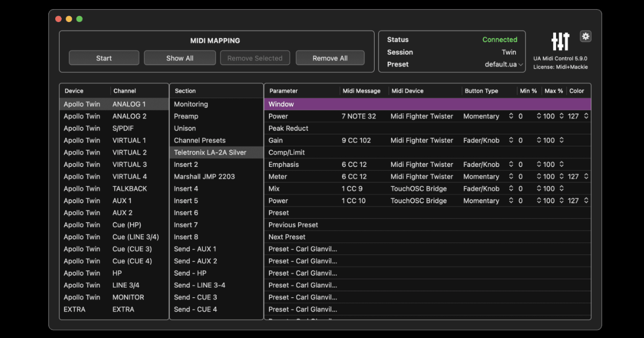The height and width of the screenshot is (338, 644).
Task: Adjust Color stepper on Meter row
Action: click(586, 177)
